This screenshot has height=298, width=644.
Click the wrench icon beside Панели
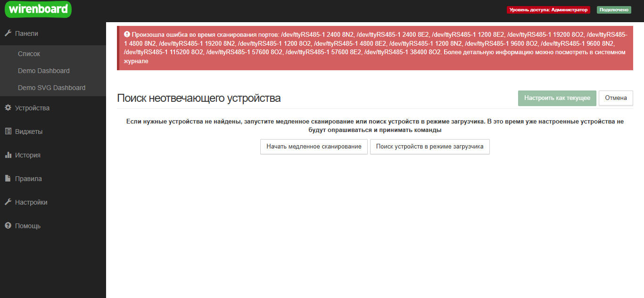pyautogui.click(x=8, y=33)
